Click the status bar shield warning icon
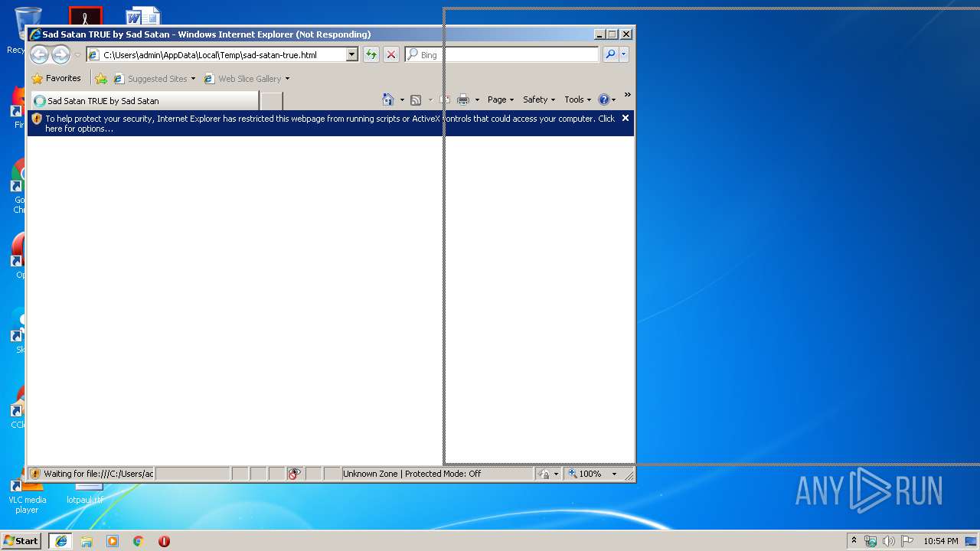Viewport: 980px width, 551px height. pyautogui.click(x=35, y=474)
